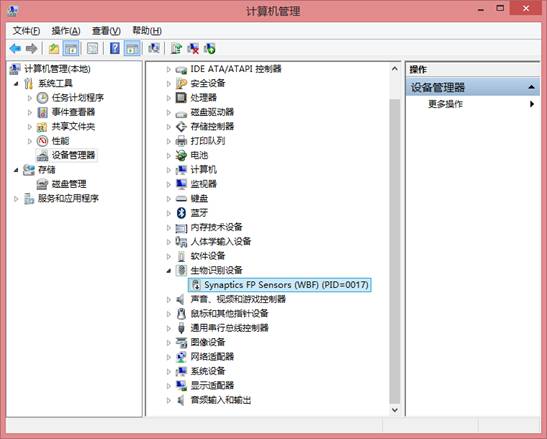Select 磁盘管理 in the left tree

69,184
